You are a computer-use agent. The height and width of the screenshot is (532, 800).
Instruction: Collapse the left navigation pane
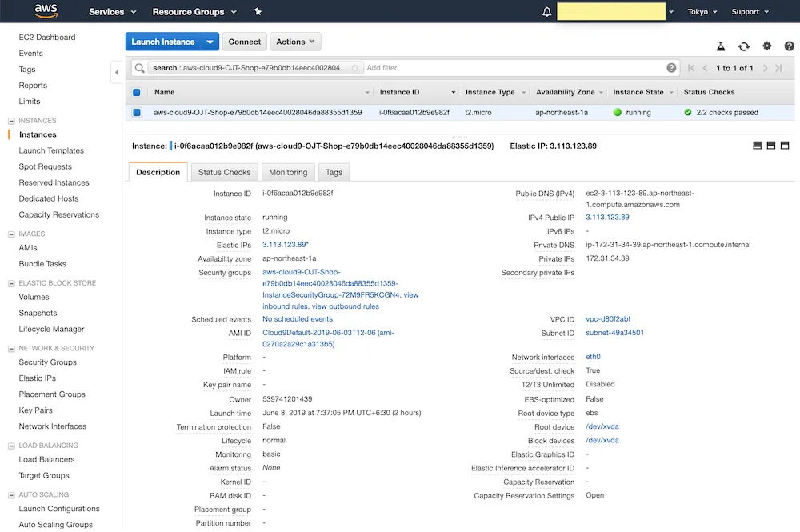point(116,73)
